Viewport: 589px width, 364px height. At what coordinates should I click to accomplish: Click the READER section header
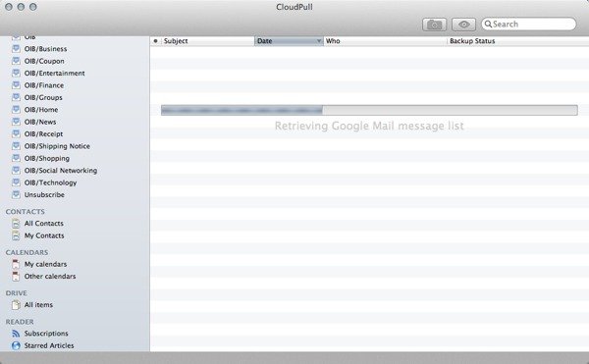pyautogui.click(x=20, y=322)
